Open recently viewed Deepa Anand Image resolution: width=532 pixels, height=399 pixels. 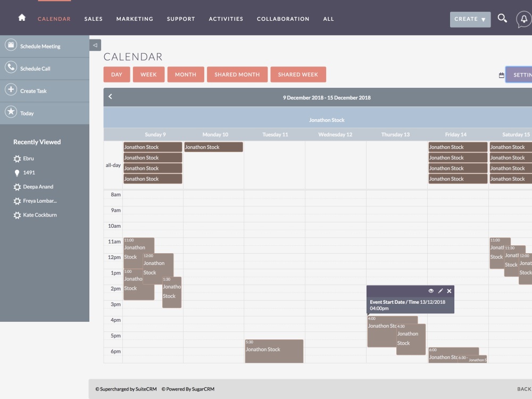coord(38,187)
